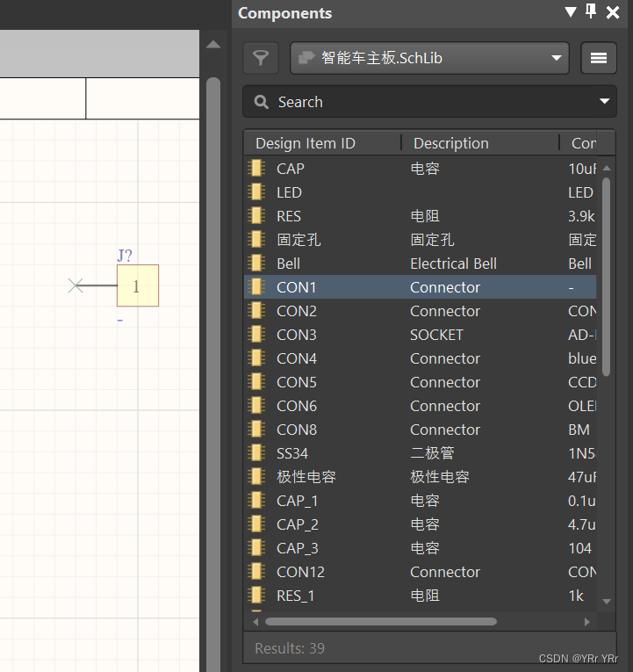Click the CON8 component icon
Viewport: 633px width, 672px height.
[256, 429]
